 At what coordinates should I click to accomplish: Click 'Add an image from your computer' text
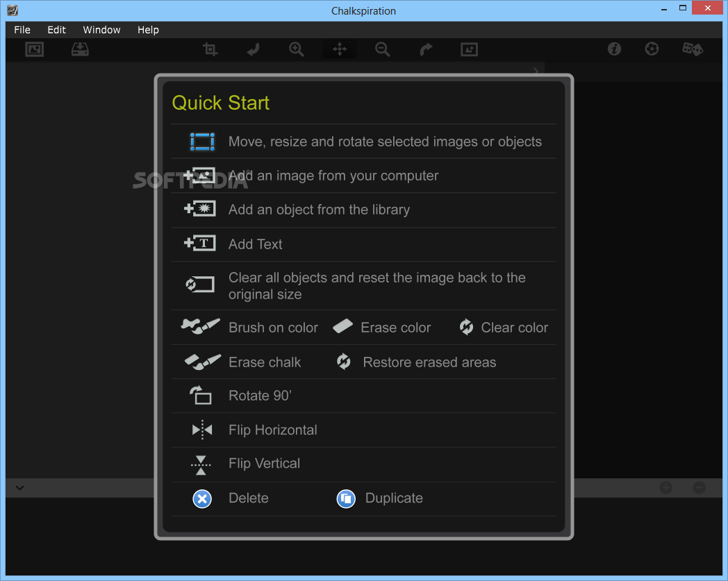tap(333, 176)
